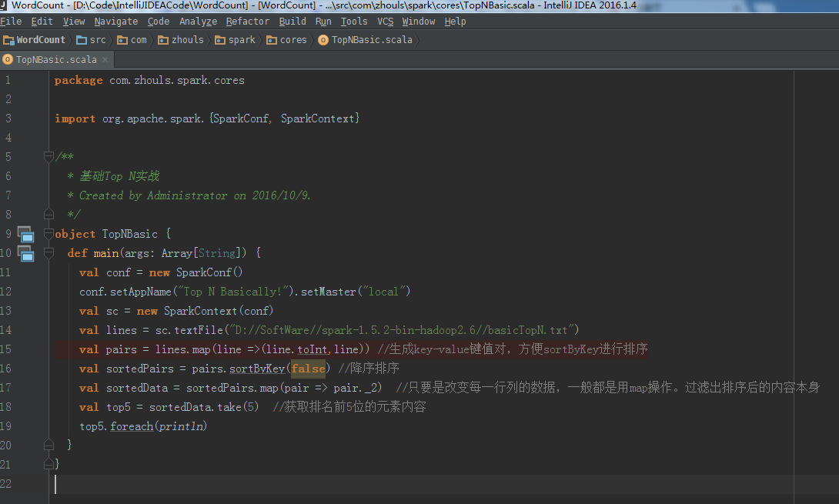839x504 pixels.
Task: Open the Navigate menu
Action: click(x=116, y=22)
